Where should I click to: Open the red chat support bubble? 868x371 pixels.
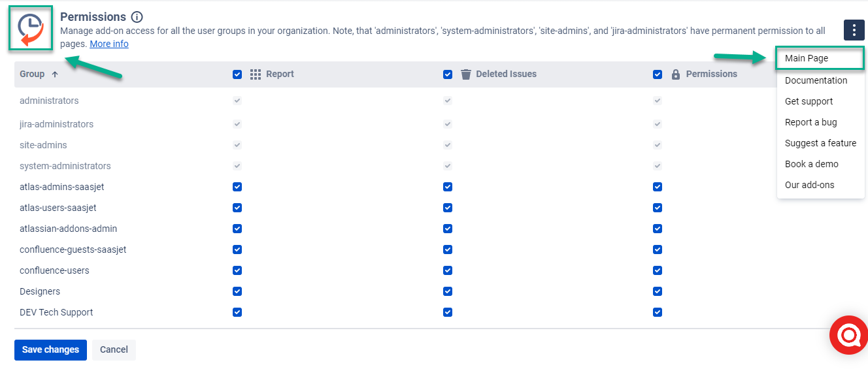[x=848, y=335]
